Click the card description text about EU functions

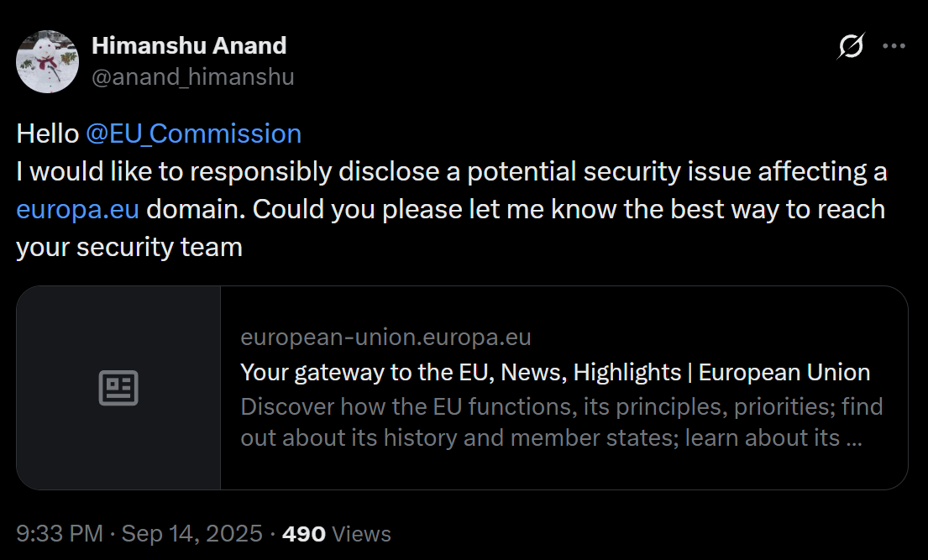pyautogui.click(x=561, y=421)
